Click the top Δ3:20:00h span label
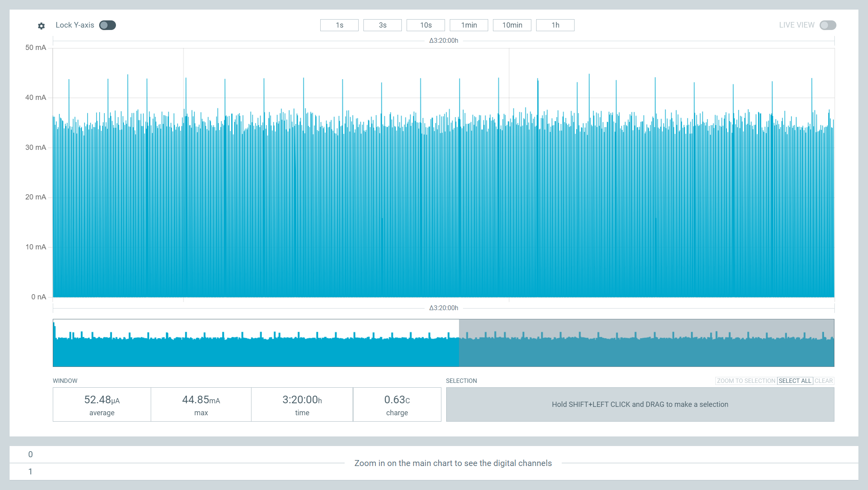The image size is (868, 490). [444, 41]
